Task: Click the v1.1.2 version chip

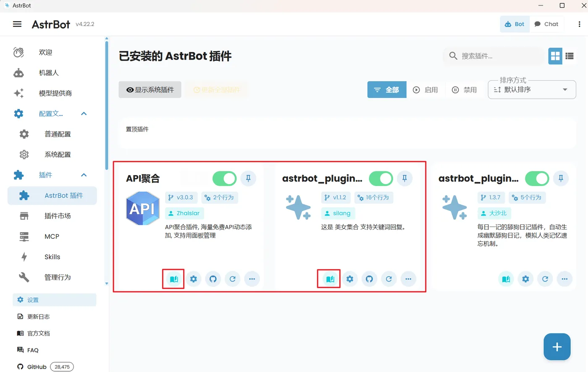Action: 336,197
